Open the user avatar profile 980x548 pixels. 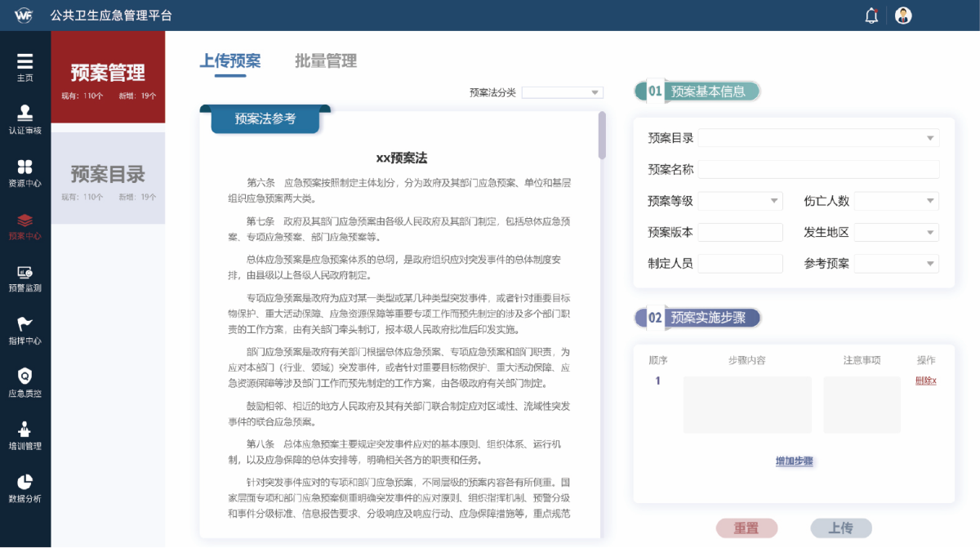(903, 16)
